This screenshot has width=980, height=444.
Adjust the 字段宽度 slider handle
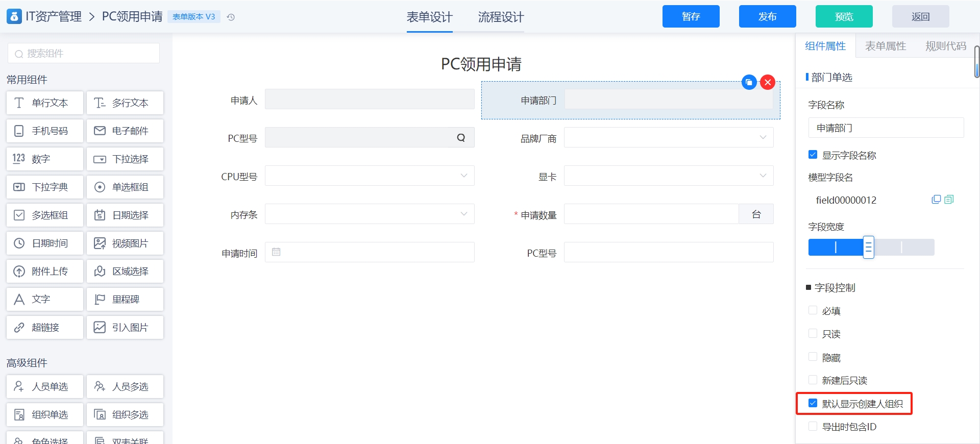coord(868,248)
